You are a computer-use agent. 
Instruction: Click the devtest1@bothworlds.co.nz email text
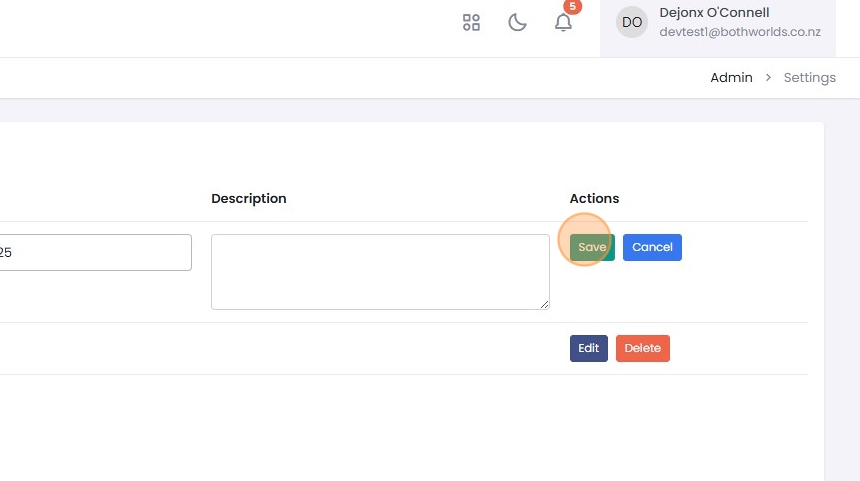740,32
